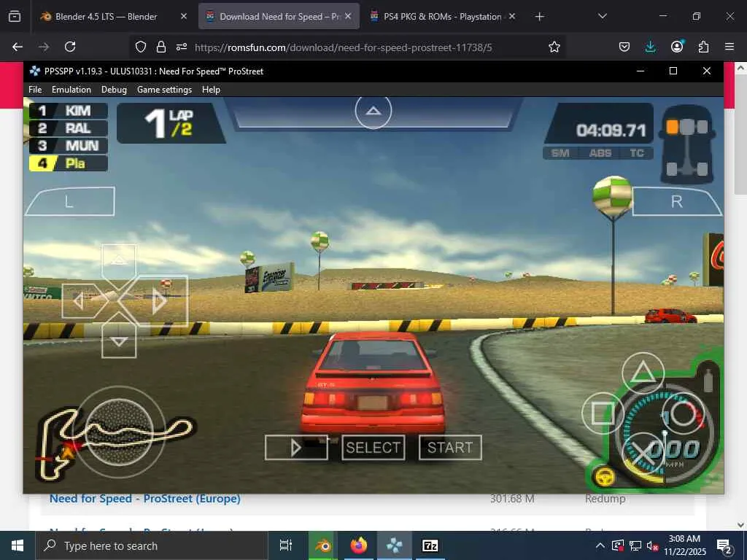747x560 pixels.
Task: Open the Game settings menu
Action: pos(164,90)
